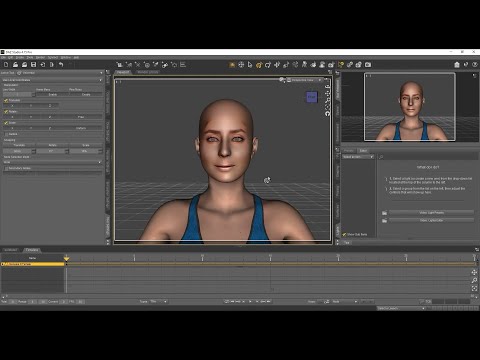Toggle the Show Sub Items checkbox
Viewport: 480px width, 360px height.
[x=344, y=234]
